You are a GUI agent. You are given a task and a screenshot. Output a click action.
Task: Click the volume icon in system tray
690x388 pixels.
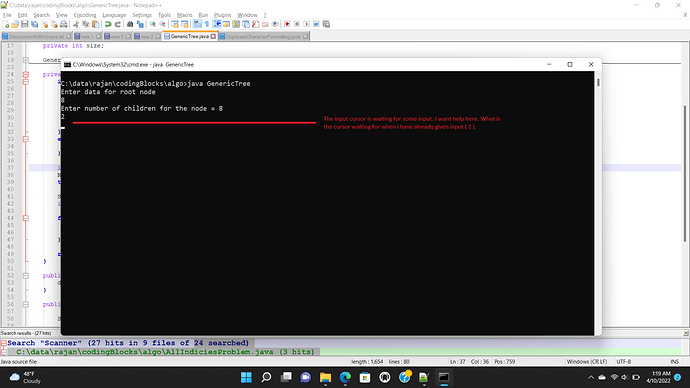pos(624,377)
